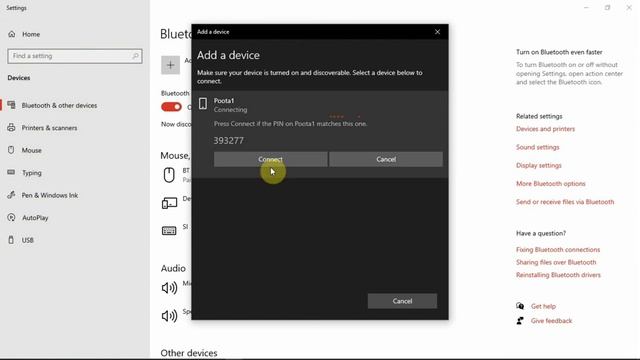Click the USB icon in the sidebar

(x=11, y=240)
